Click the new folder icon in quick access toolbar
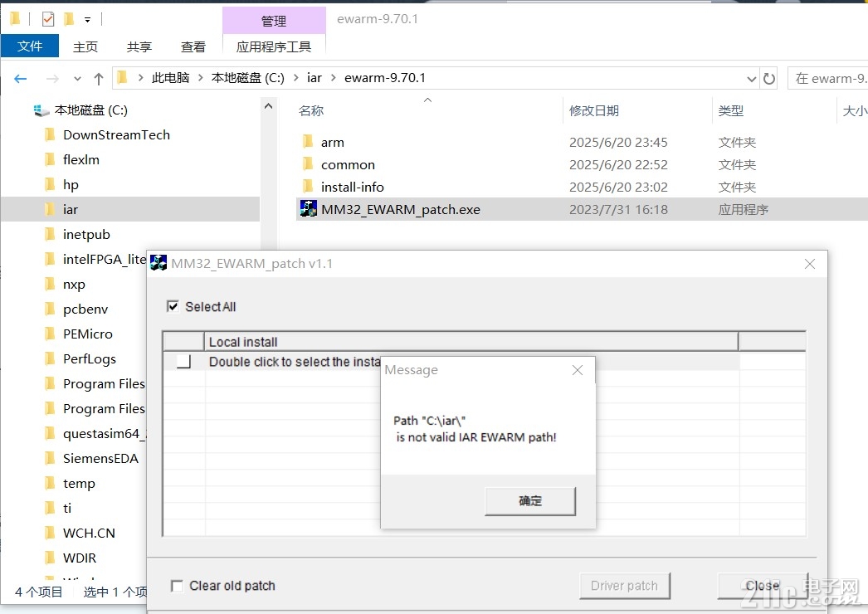Viewport: 868px width, 614px height. 69,19
